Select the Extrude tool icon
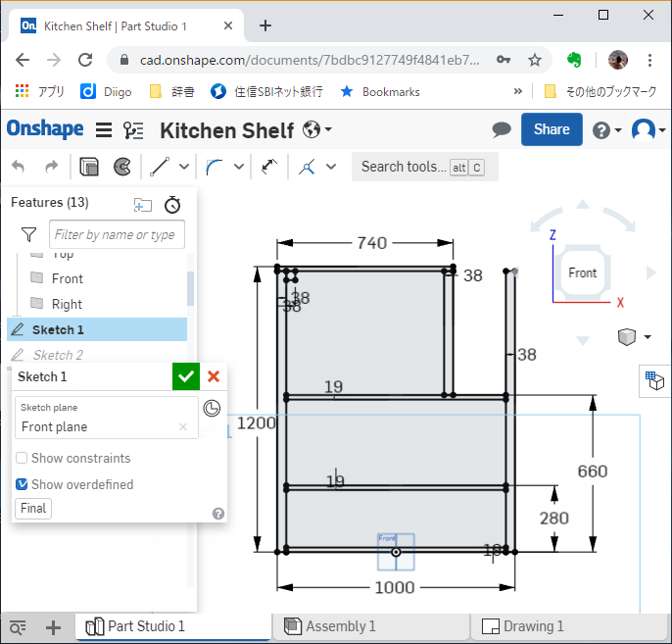Image resolution: width=672 pixels, height=644 pixels. [x=89, y=167]
